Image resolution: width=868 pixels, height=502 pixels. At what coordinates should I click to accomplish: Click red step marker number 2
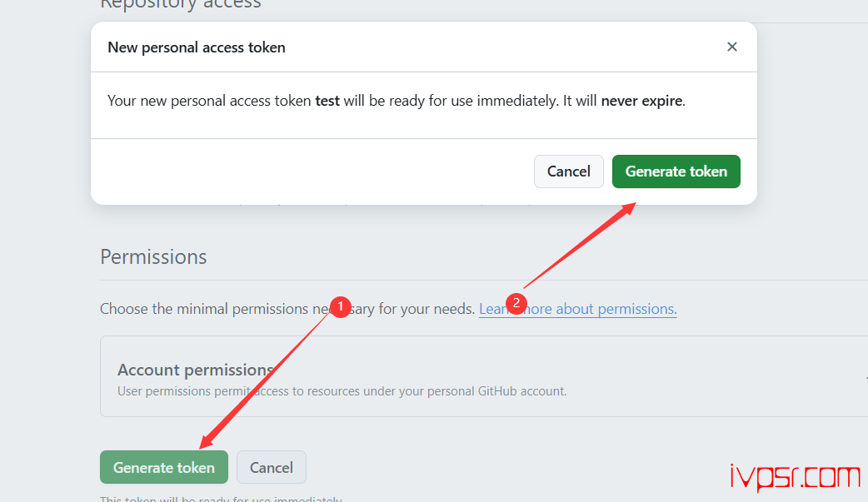pyautogui.click(x=516, y=303)
